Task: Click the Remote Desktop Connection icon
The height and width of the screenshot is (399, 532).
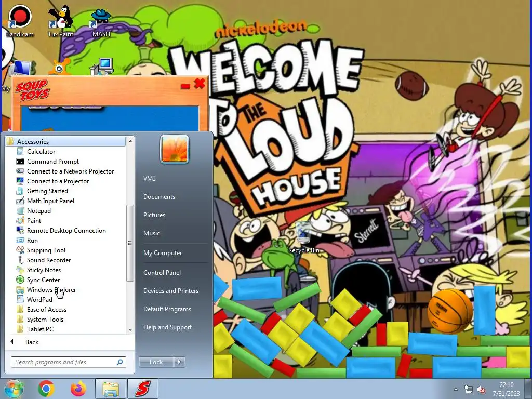Action: point(20,230)
